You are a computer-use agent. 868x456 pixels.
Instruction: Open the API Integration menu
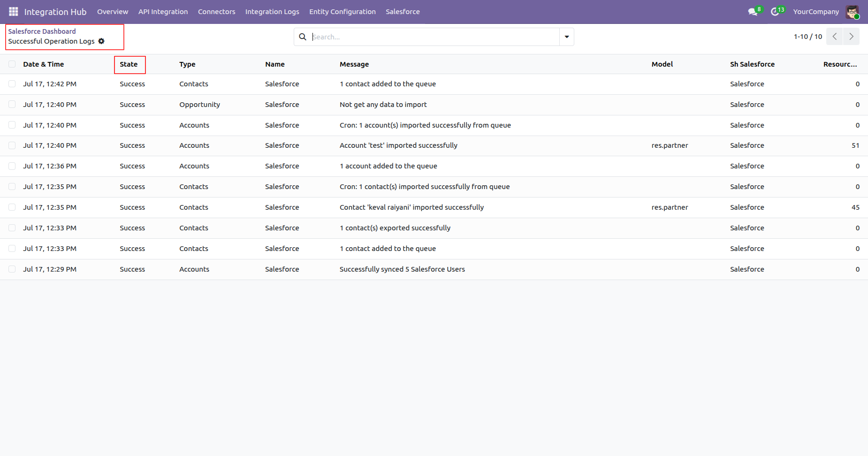163,12
